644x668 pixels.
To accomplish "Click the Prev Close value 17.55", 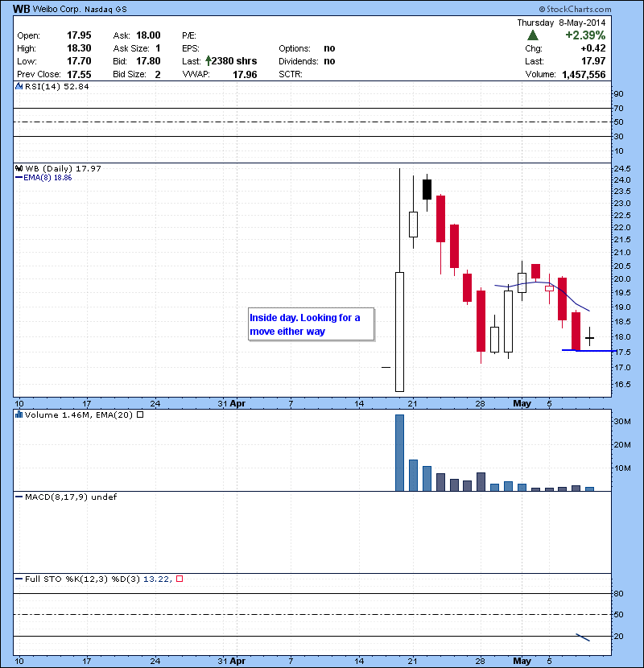I will pos(79,75).
